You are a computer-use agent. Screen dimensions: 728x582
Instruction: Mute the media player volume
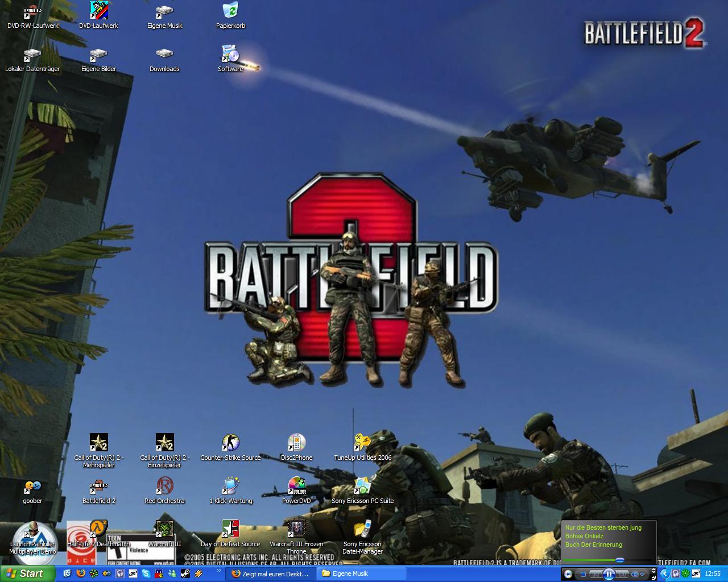tap(635, 574)
